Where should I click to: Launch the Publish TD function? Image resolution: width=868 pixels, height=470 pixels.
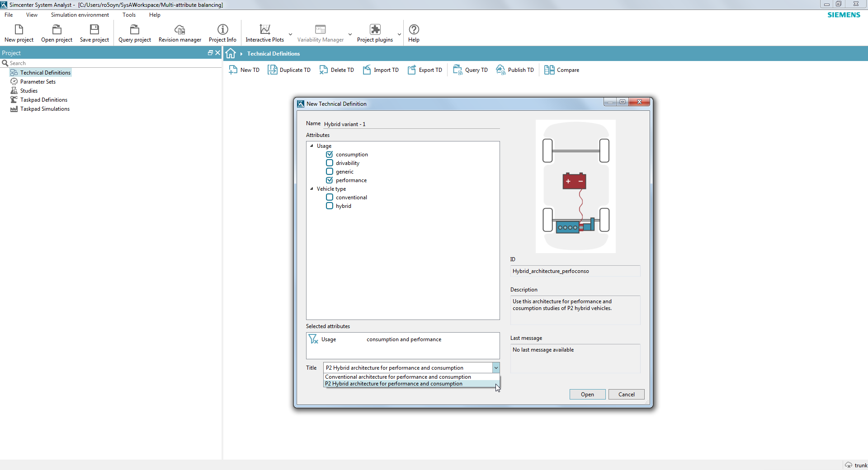515,70
